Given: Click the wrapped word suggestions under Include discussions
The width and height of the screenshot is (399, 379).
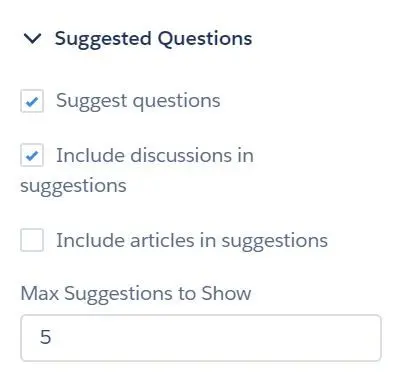Looking at the screenshot, I should [73, 186].
